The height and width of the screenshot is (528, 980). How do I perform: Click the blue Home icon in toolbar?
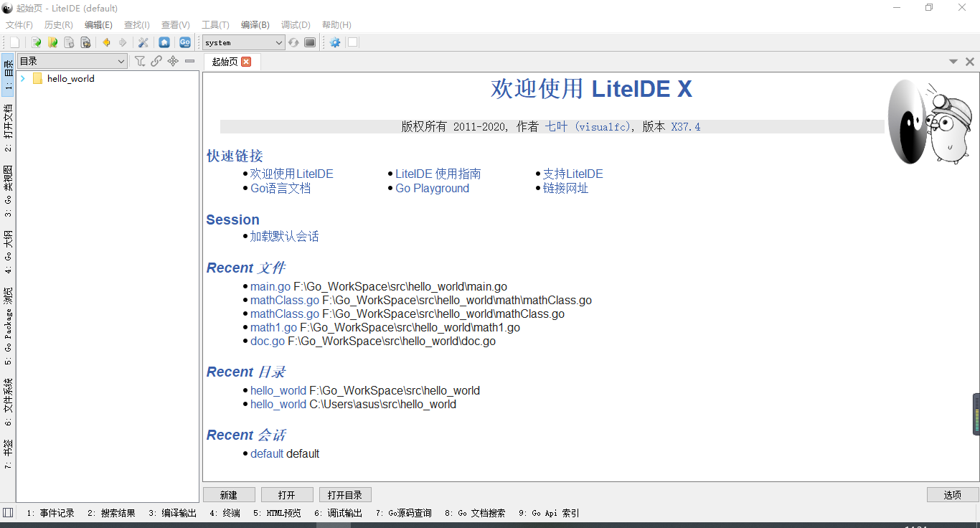(x=164, y=42)
